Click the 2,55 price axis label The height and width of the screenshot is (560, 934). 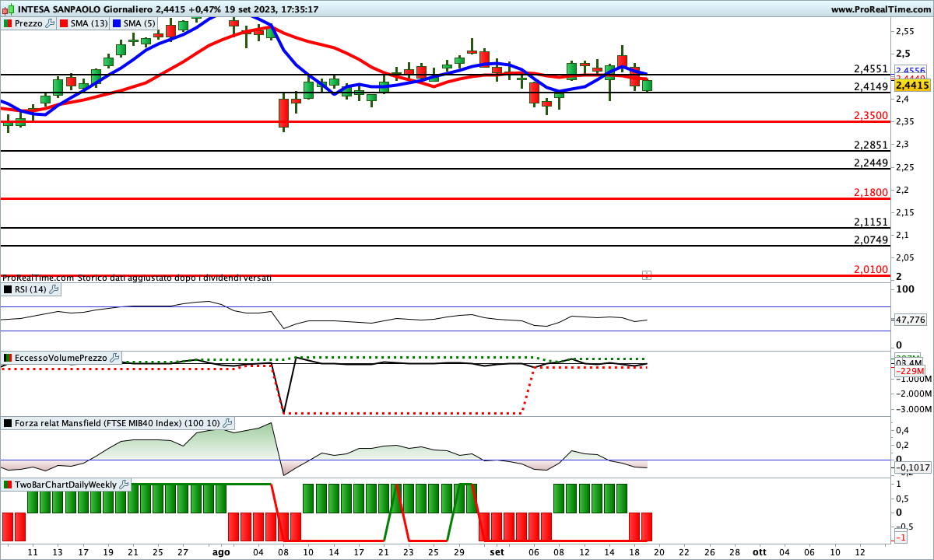point(904,31)
